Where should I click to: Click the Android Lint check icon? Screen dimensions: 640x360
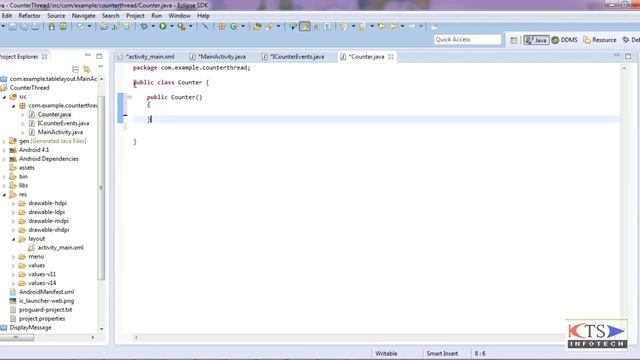(80, 27)
